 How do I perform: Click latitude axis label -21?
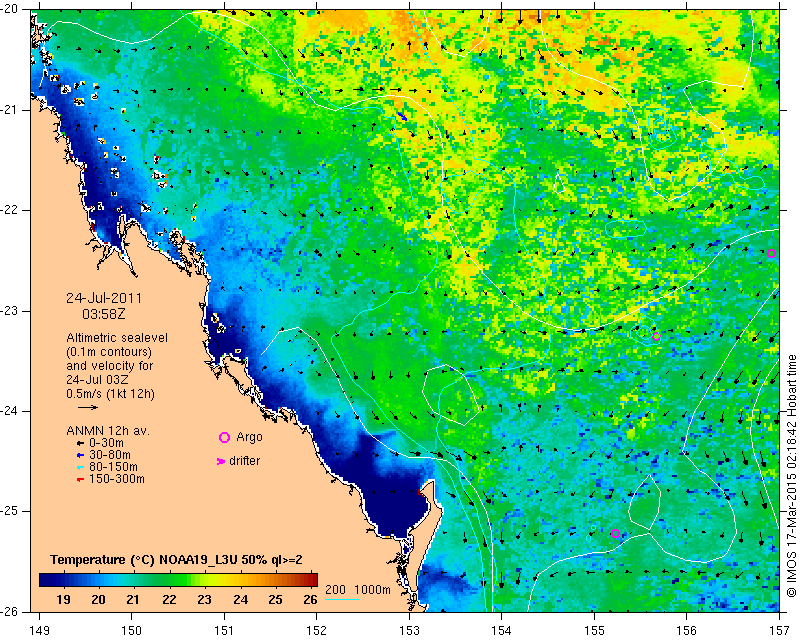10,110
